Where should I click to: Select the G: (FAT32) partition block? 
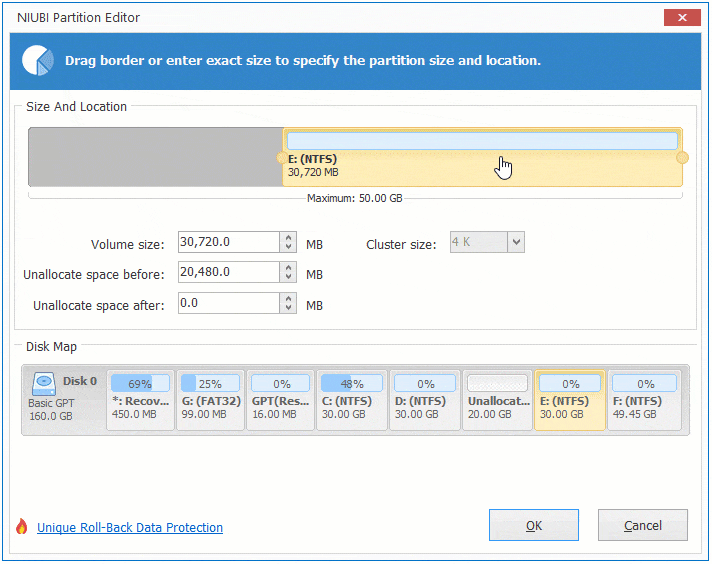point(210,400)
